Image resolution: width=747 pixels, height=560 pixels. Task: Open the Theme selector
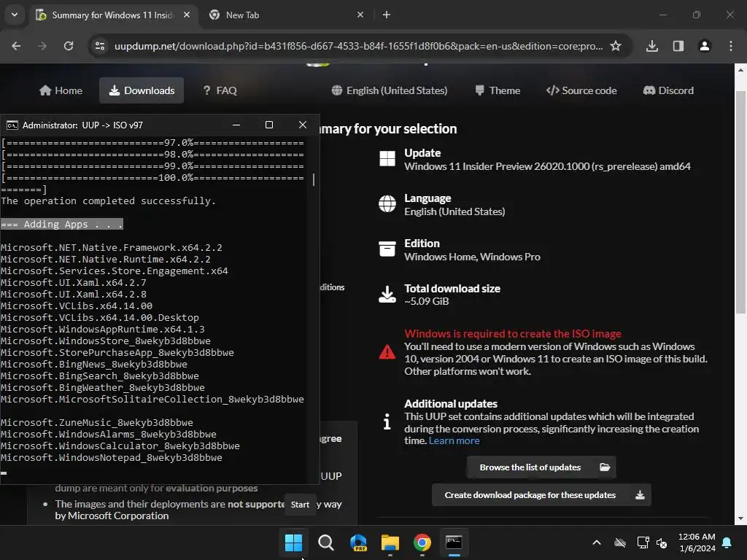[498, 90]
